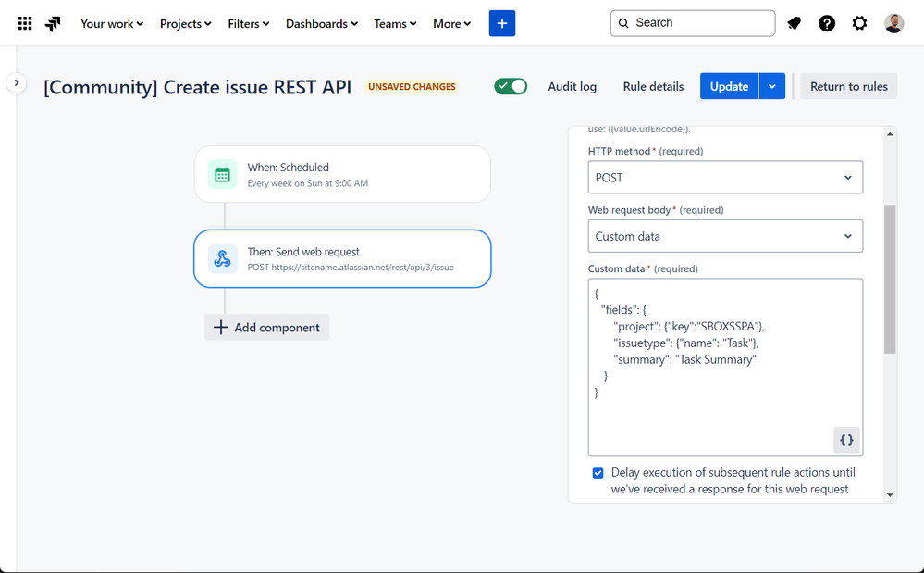Select the When: Scheduled trigger card
924x573 pixels.
coord(342,175)
